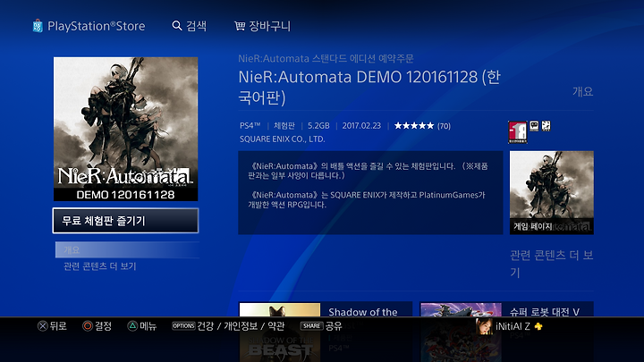Viewport: 644px width, 362px height.
Task: Click the 공유 share label
Action: coord(334,326)
